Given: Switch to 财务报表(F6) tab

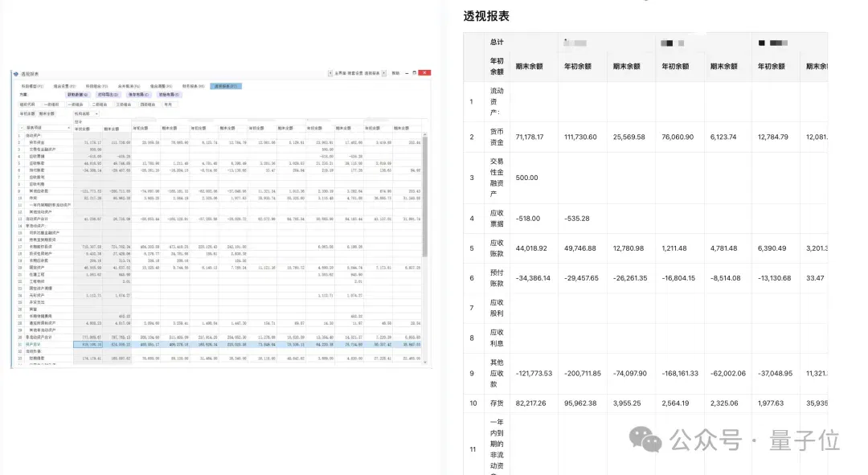Looking at the screenshot, I should pos(193,86).
